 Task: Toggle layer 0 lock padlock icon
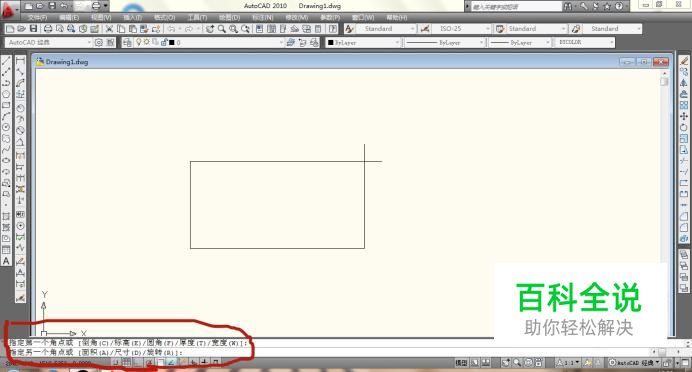click(164, 42)
